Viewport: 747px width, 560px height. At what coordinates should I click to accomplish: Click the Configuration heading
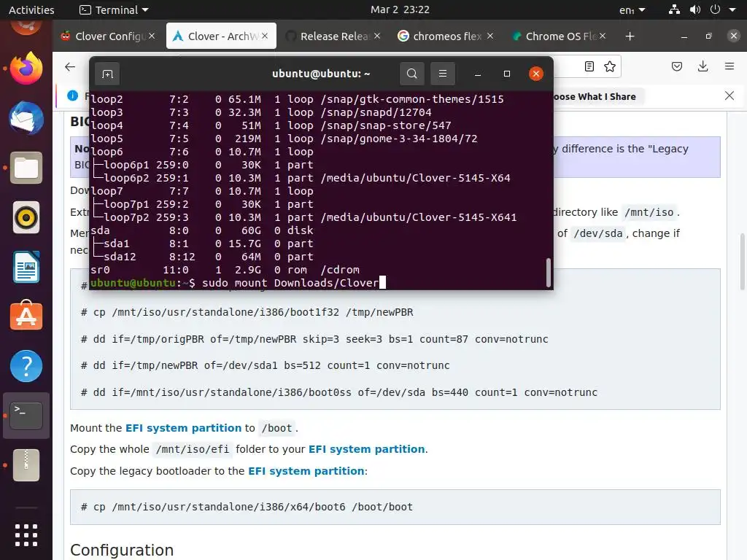tap(122, 550)
